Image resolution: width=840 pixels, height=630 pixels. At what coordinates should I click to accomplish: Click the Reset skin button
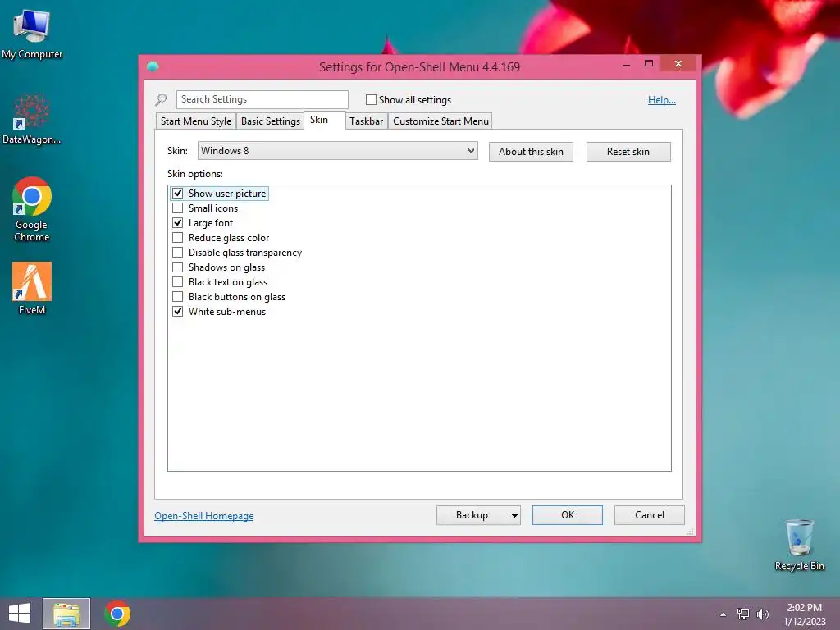click(628, 152)
